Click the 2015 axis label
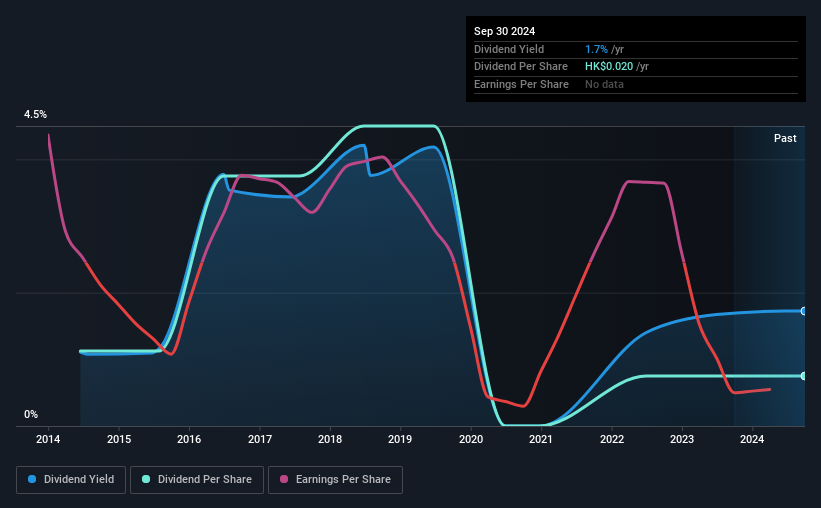Screen dimensions: 821x508 click(119, 439)
